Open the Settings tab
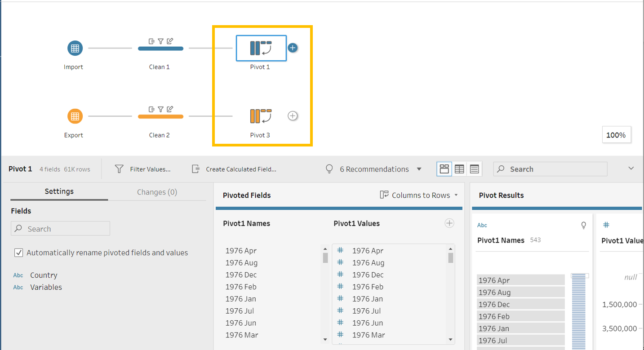644x350 pixels. click(59, 191)
